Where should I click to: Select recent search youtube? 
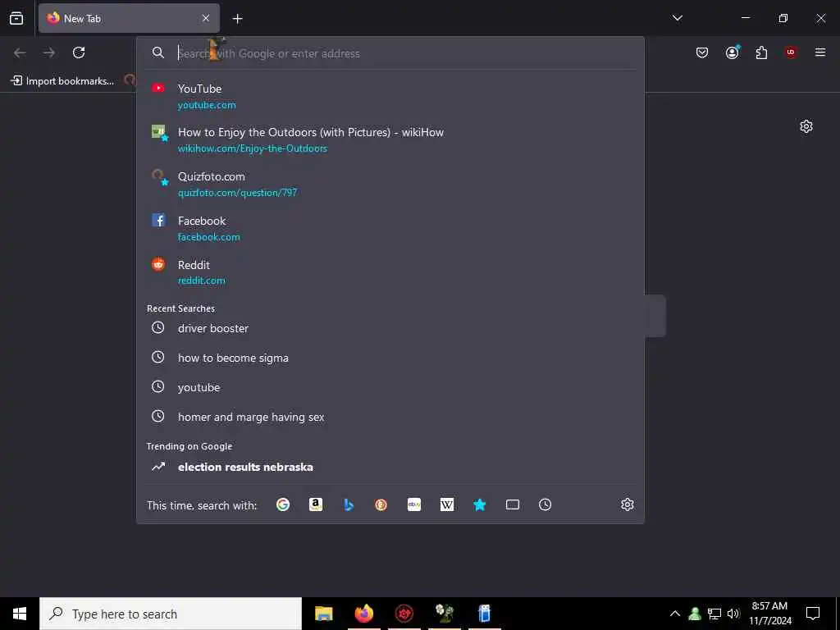coord(390,387)
